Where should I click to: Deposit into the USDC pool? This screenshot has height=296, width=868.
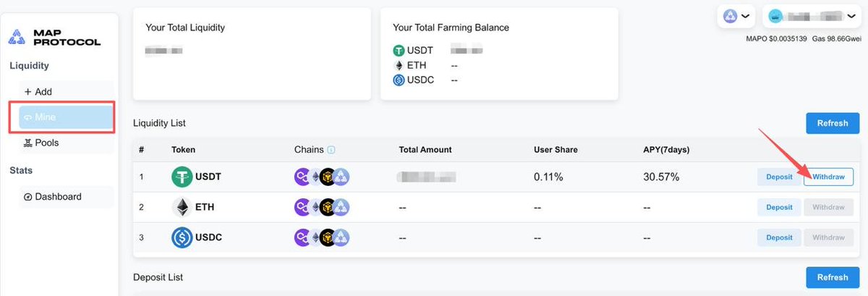pyautogui.click(x=779, y=237)
